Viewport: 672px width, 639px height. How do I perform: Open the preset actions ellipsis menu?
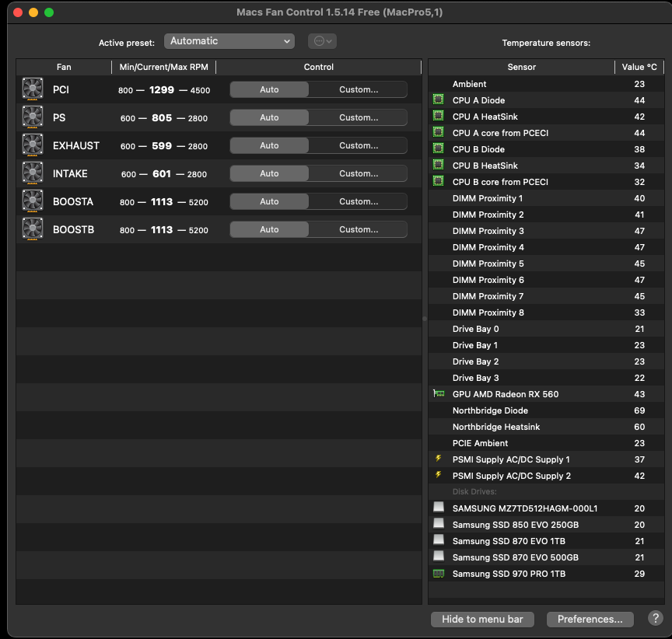322,41
